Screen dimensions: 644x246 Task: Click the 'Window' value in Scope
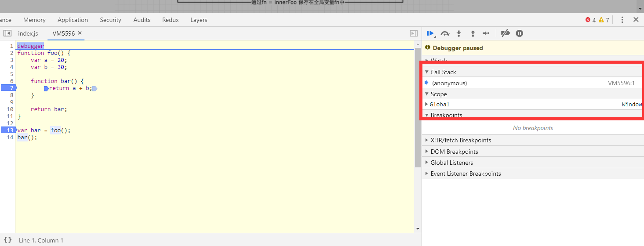(632, 104)
